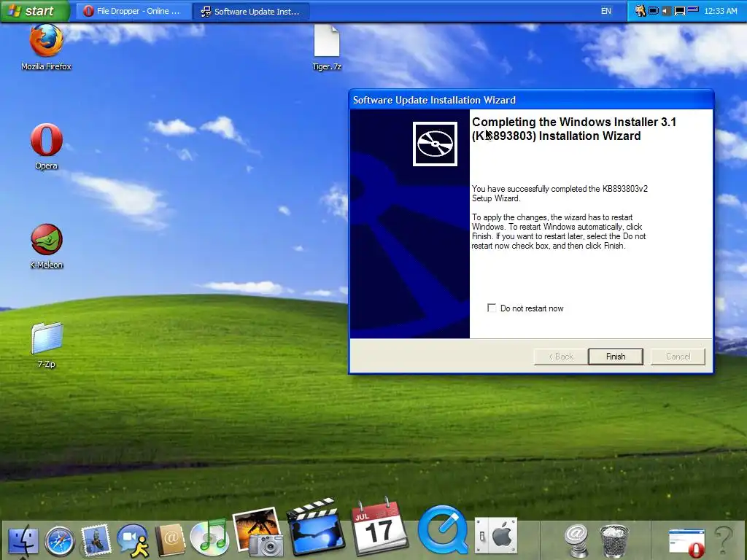Open the Start menu

click(35, 11)
